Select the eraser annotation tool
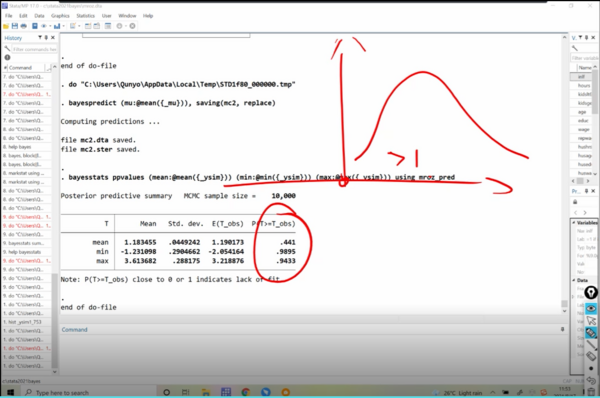Screen dimensions: 600x398 click(x=591, y=356)
